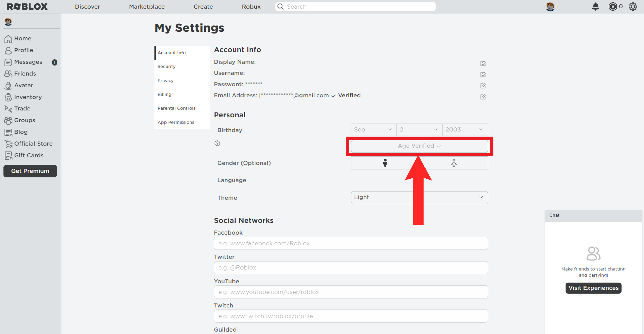Open the birthday year dropdown
Screen dimensions: 644x334
click(x=465, y=130)
